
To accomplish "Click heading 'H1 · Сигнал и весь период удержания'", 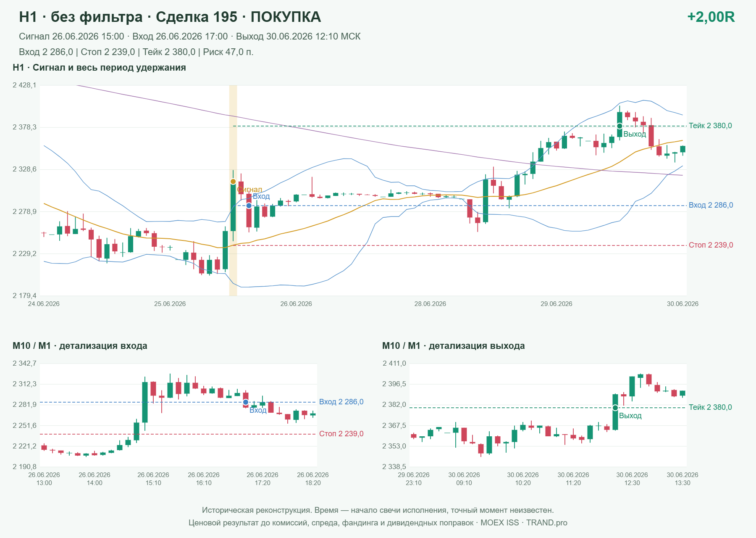I will pos(99,68).
